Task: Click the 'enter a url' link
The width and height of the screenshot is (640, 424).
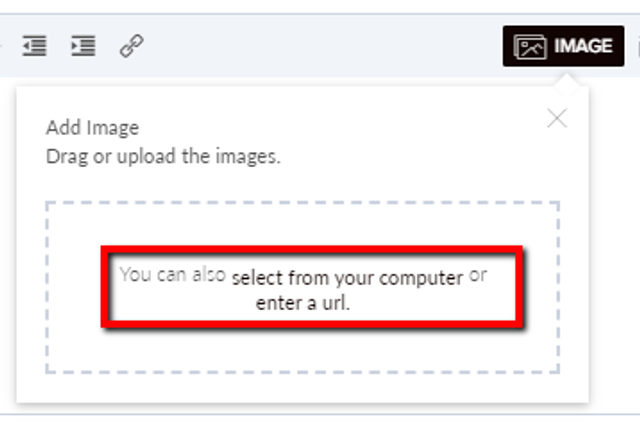Action: coord(302,303)
